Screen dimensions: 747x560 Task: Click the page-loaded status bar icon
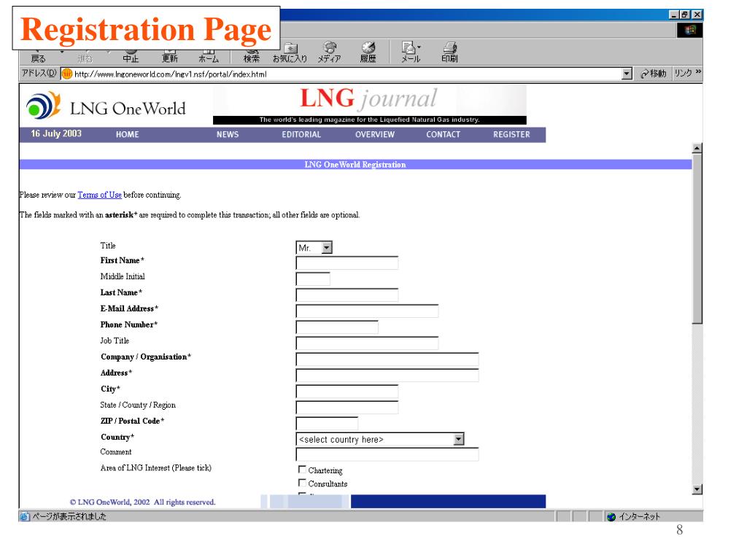[25, 516]
